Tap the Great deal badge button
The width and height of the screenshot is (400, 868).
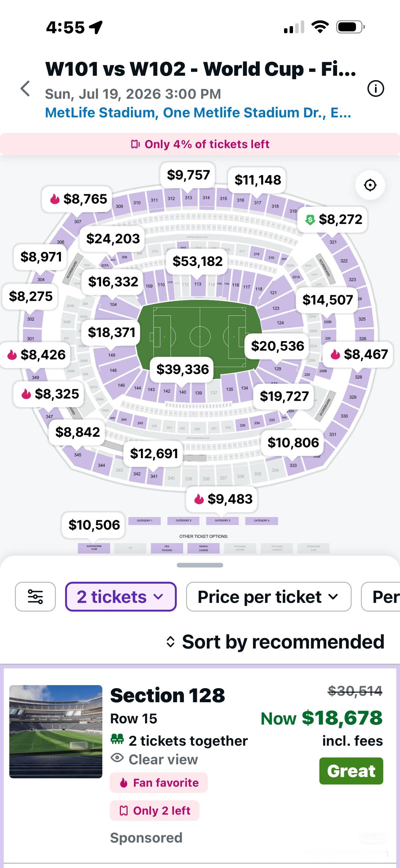click(351, 771)
